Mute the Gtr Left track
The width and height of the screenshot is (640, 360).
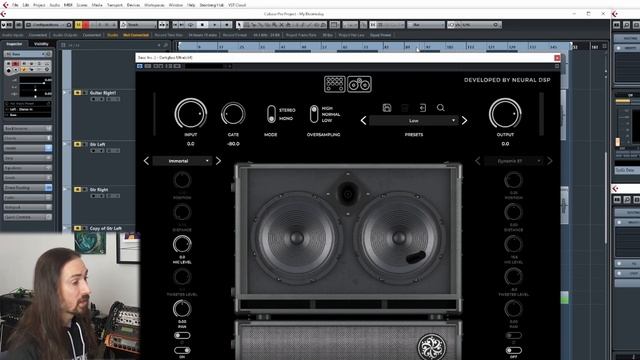point(77,144)
